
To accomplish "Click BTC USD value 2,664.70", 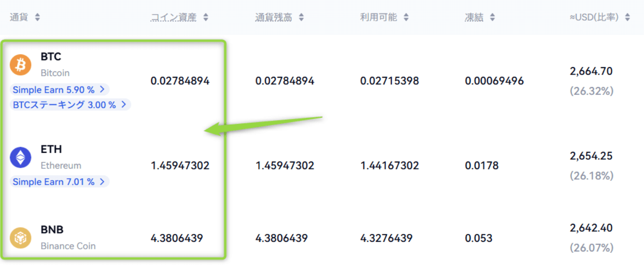I will (591, 71).
